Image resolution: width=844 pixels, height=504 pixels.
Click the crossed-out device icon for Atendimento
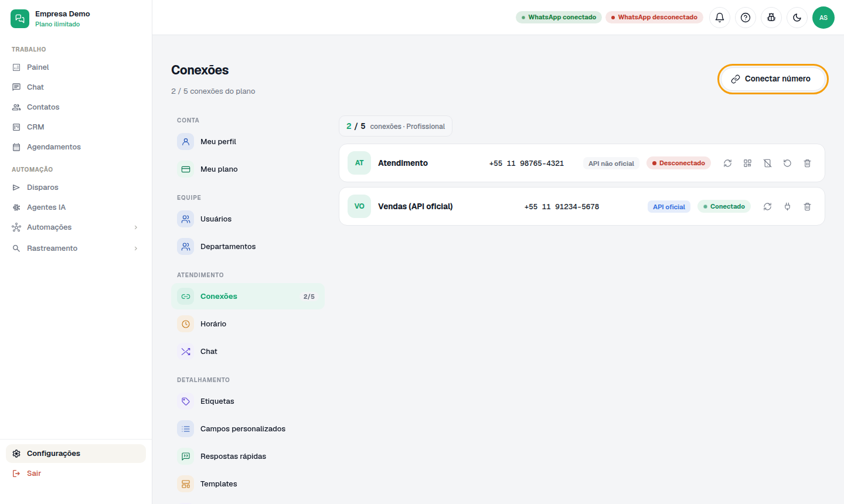click(x=767, y=164)
